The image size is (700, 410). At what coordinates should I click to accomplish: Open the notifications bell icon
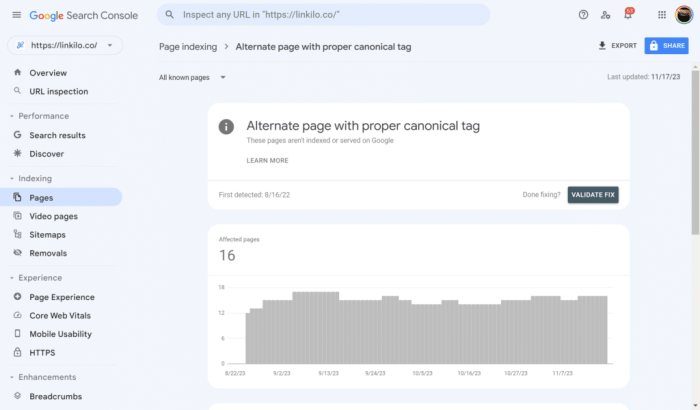pos(628,15)
